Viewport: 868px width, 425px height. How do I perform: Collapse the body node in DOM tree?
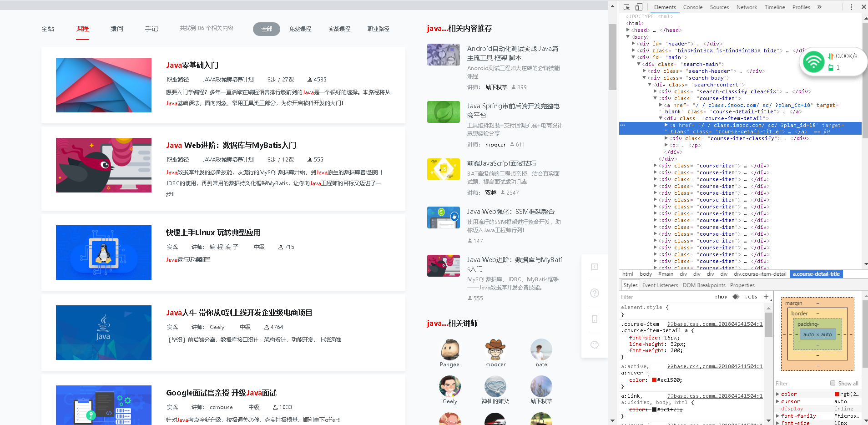(x=628, y=37)
